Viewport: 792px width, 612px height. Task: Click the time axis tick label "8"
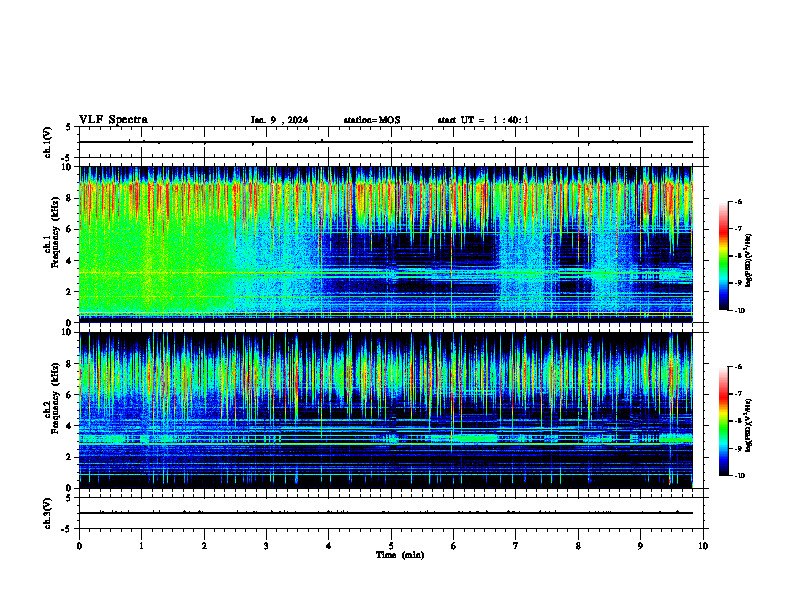click(x=578, y=546)
